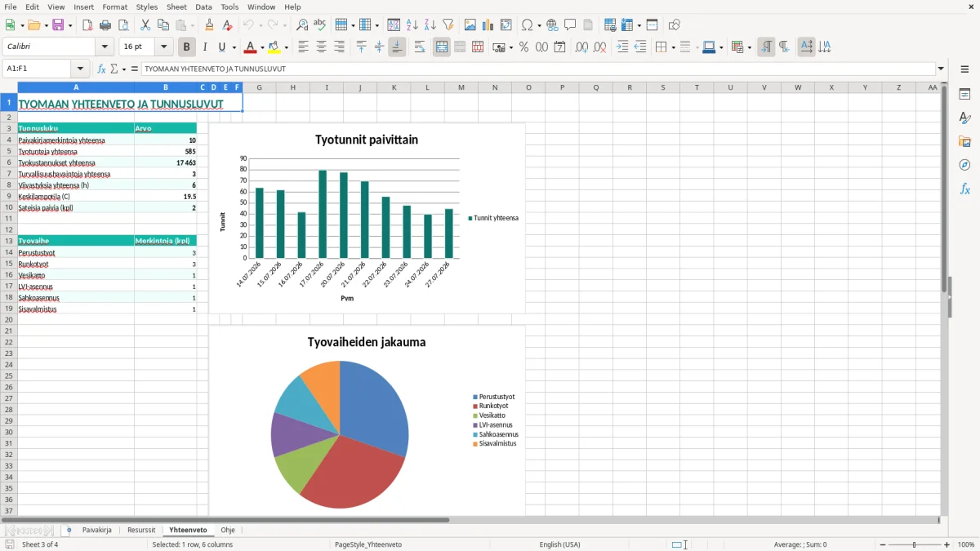Open the Function Wizard fx icon
980x551 pixels.
click(102, 69)
